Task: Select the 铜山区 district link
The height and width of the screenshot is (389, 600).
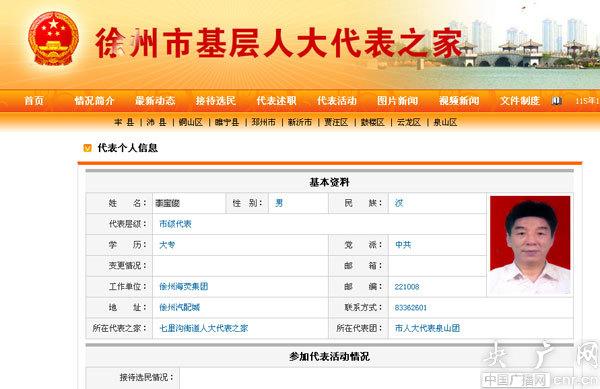Action: tap(191, 122)
